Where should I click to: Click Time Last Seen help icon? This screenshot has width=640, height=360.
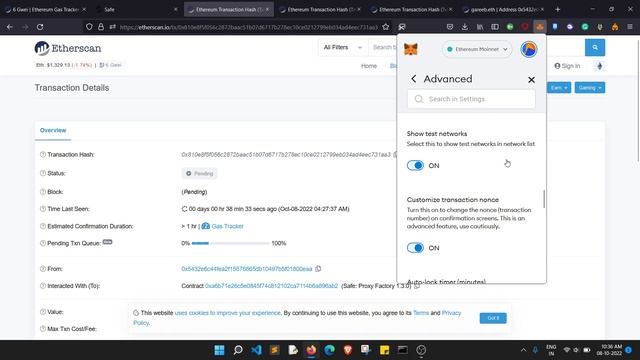(42, 209)
